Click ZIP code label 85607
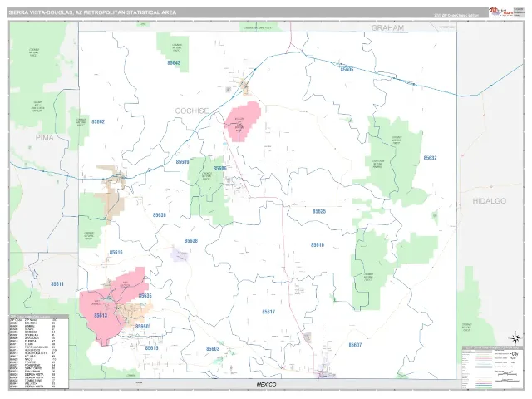532x399 pixels. pos(355,345)
